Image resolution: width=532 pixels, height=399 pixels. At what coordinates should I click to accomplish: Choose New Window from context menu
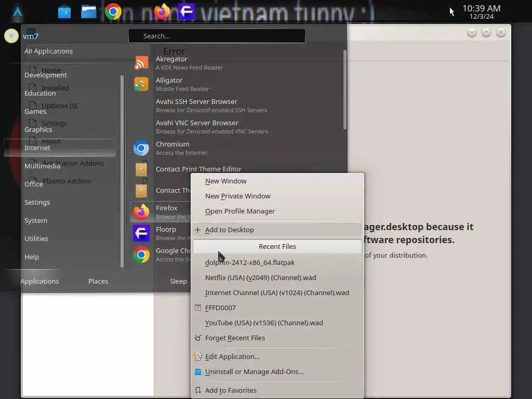pyautogui.click(x=277, y=181)
